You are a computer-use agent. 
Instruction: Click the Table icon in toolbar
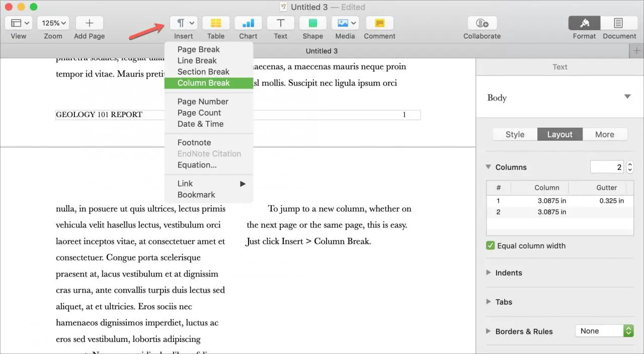point(216,23)
